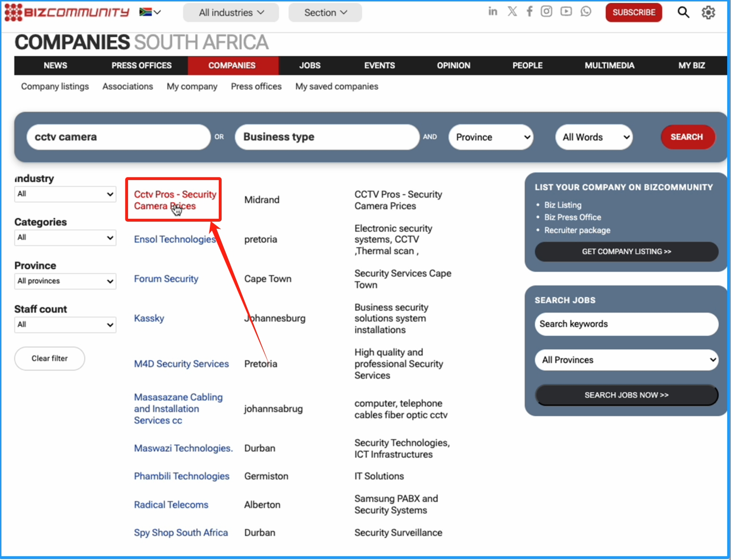731x560 pixels.
Task: Open My saved companies link
Action: coord(337,86)
